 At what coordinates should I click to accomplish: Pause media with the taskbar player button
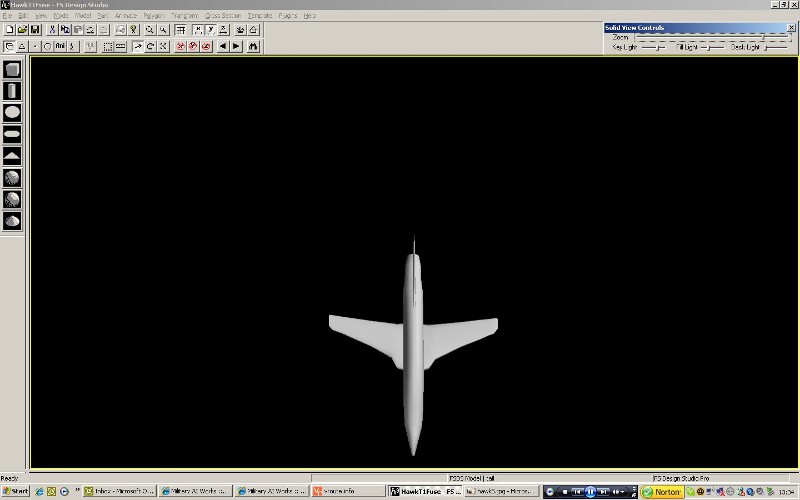click(590, 492)
